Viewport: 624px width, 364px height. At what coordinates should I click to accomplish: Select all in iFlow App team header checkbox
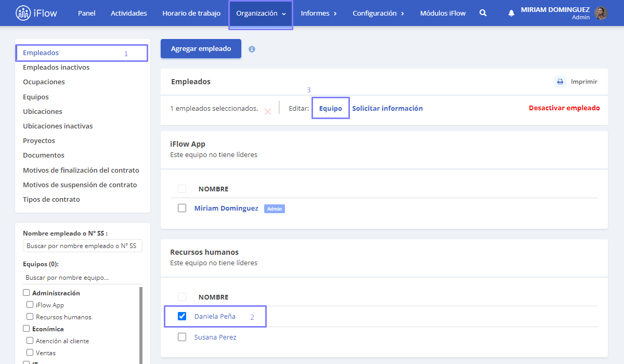click(182, 189)
